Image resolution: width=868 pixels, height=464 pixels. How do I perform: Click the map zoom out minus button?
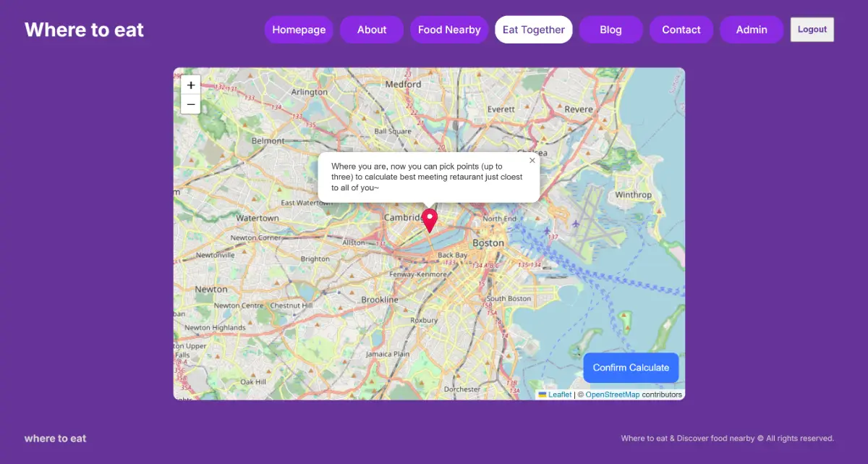190,105
